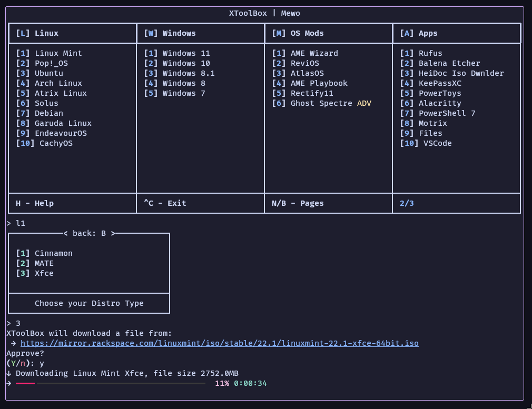Click the AtlasOS entry
The image size is (532, 409).
click(298, 73)
